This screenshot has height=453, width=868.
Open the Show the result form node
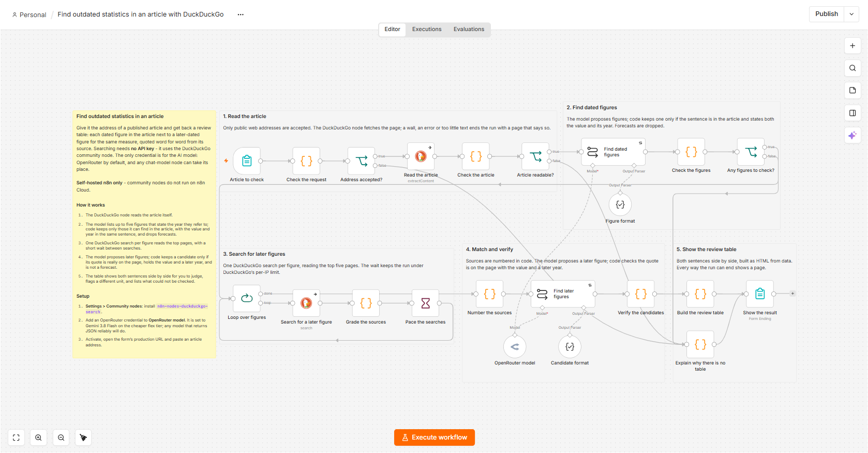point(760,294)
